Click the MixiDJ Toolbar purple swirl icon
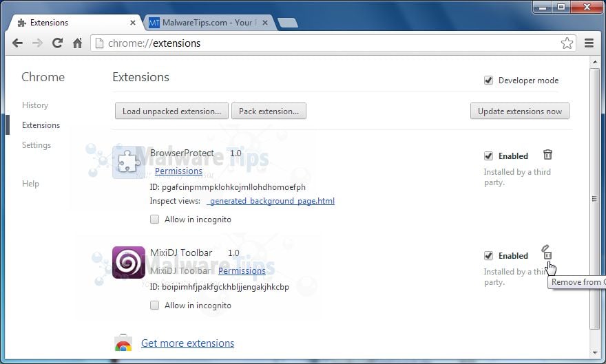 (129, 262)
